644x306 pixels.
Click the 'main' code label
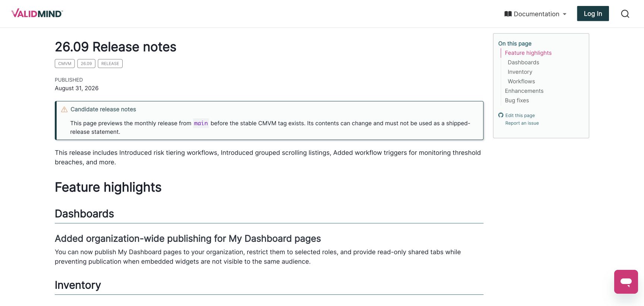point(201,123)
